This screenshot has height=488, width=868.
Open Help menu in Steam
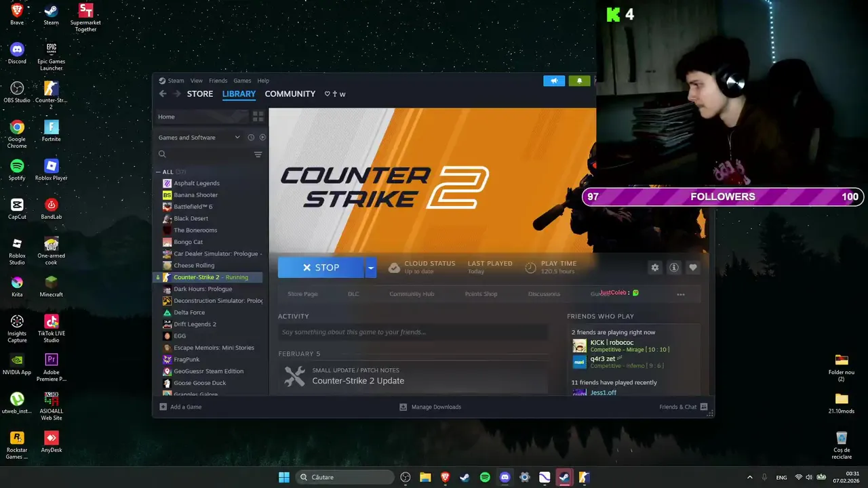[263, 81]
